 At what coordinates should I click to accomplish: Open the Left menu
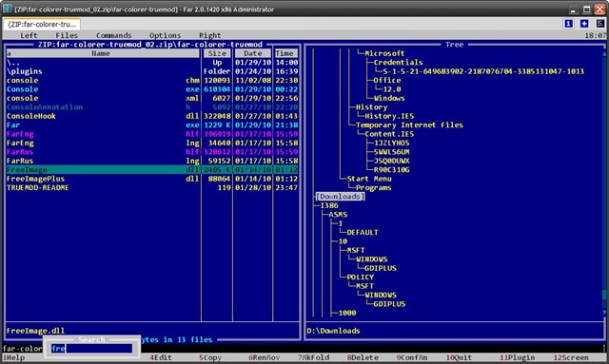(29, 35)
